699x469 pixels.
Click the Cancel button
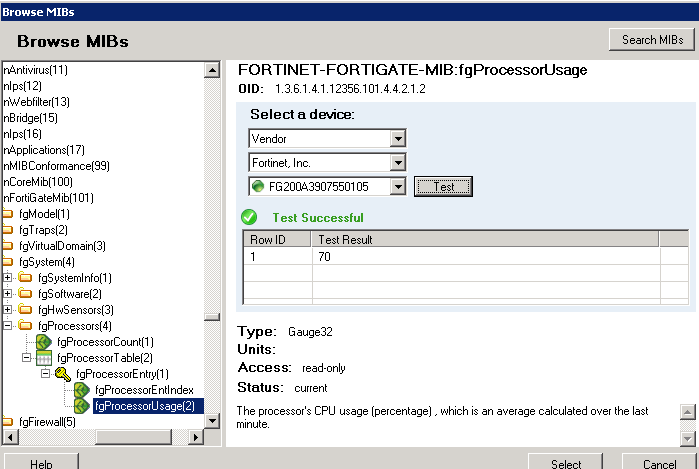click(660, 462)
